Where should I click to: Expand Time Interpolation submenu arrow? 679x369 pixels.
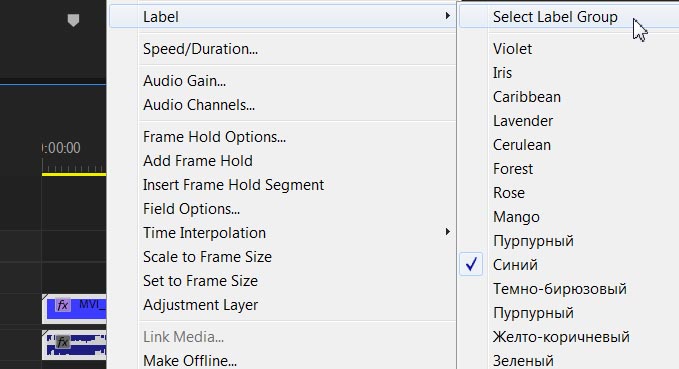[x=447, y=232]
